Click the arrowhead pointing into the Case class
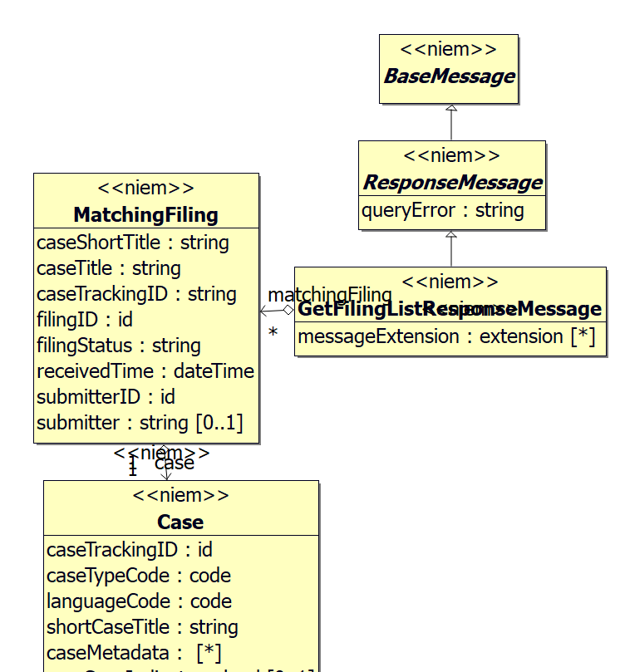This screenshot has width=620, height=672. (165, 475)
